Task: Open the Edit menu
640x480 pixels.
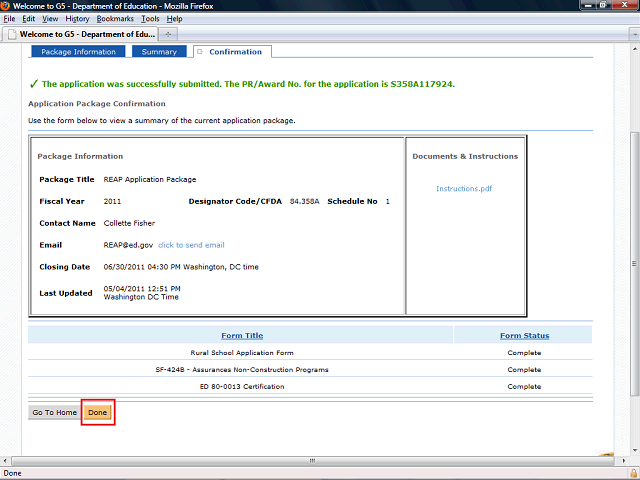Action: click(x=29, y=19)
